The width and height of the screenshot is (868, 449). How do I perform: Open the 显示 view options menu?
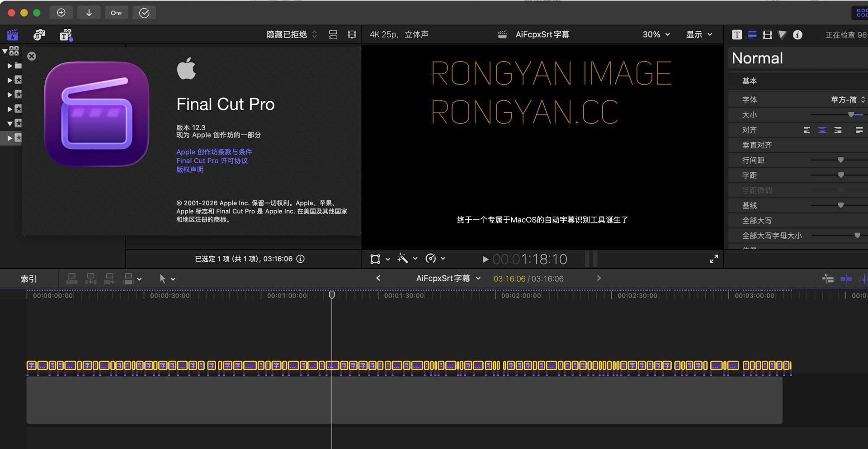tap(699, 34)
